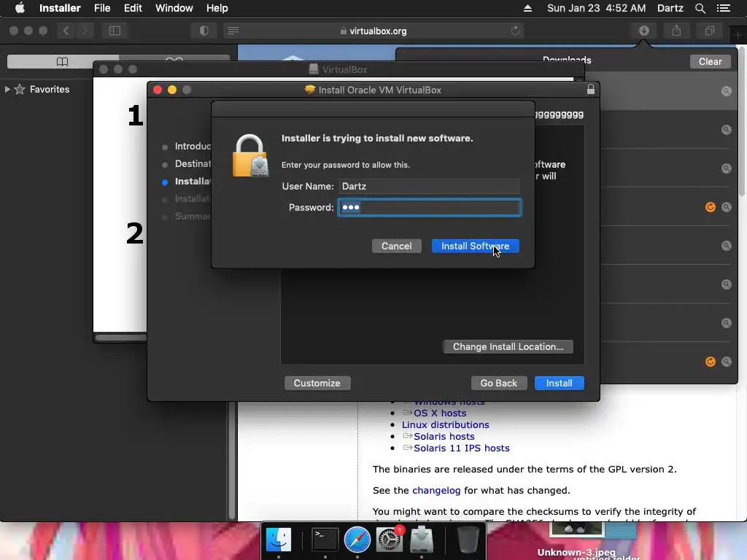
Task: Go back in Safari toolbar
Action: 66,31
